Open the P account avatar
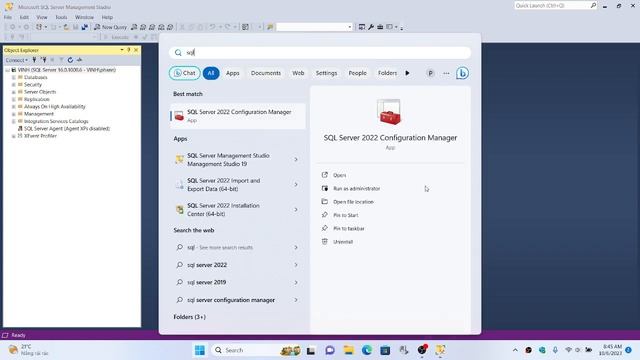Viewport: 640px width, 360px height. (x=430, y=73)
